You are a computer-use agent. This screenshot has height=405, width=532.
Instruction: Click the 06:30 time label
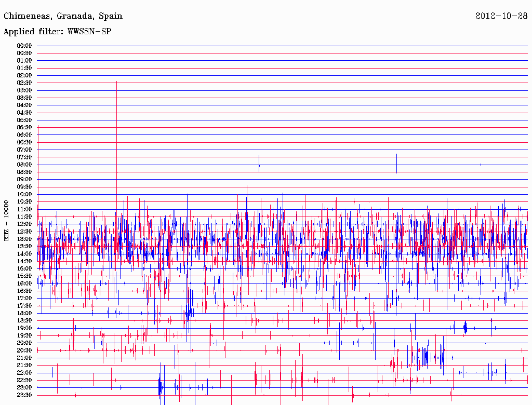24,142
